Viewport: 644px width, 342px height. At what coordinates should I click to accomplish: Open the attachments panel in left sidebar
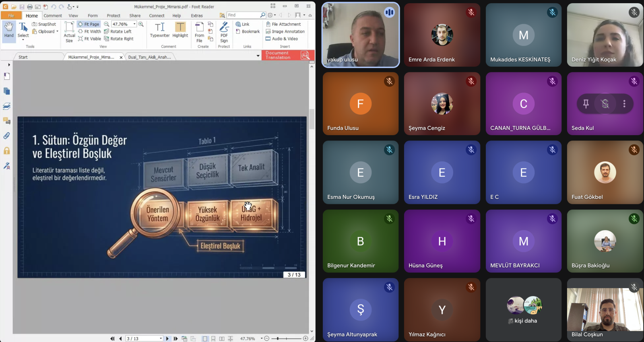pyautogui.click(x=6, y=136)
